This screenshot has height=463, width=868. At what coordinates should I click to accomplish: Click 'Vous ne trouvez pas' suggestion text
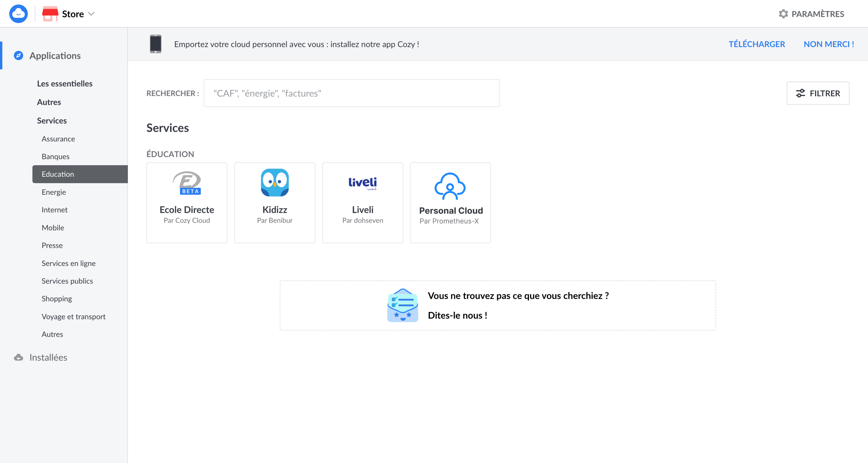pyautogui.click(x=518, y=296)
